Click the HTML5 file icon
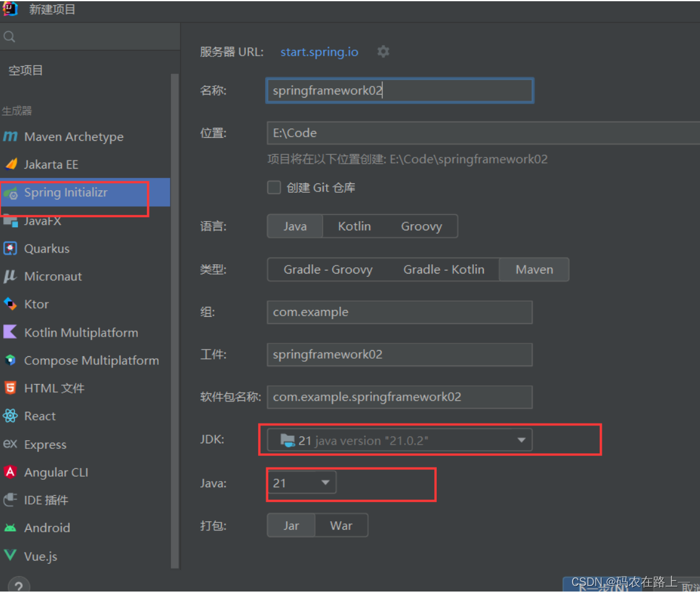This screenshot has width=700, height=594. tap(11, 388)
